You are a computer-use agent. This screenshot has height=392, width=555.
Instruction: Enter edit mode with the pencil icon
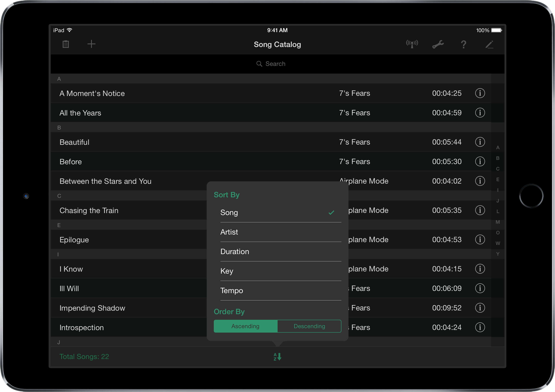click(490, 44)
